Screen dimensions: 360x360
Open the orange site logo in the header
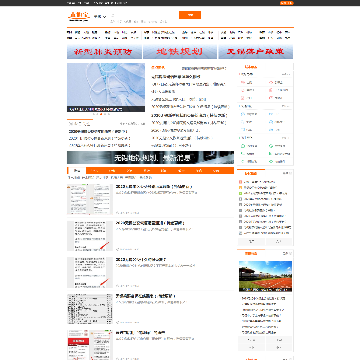[79, 16]
